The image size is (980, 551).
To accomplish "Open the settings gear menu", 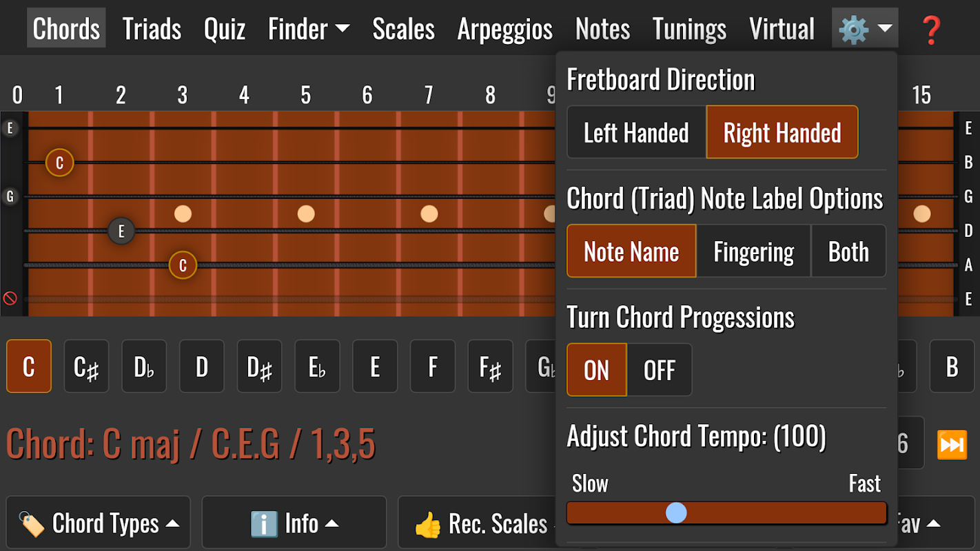I will (864, 29).
